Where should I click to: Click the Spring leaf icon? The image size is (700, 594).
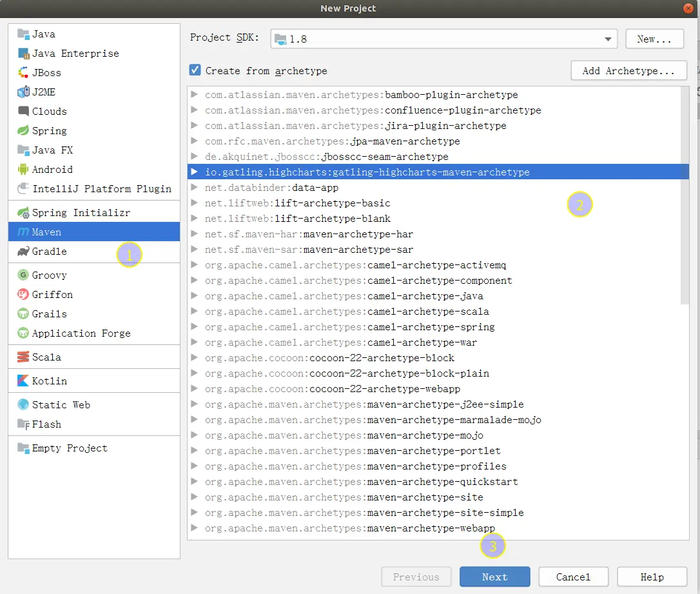(x=23, y=130)
